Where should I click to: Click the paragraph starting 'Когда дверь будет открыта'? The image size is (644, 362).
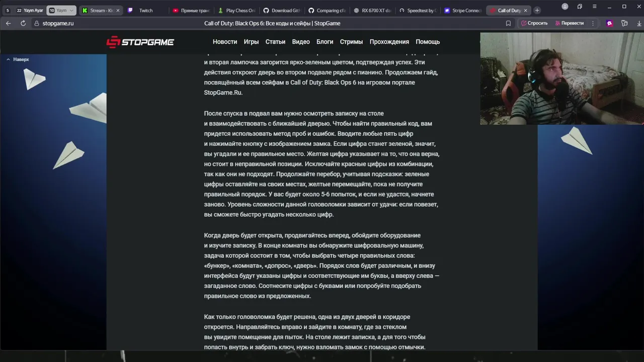[x=321, y=265]
